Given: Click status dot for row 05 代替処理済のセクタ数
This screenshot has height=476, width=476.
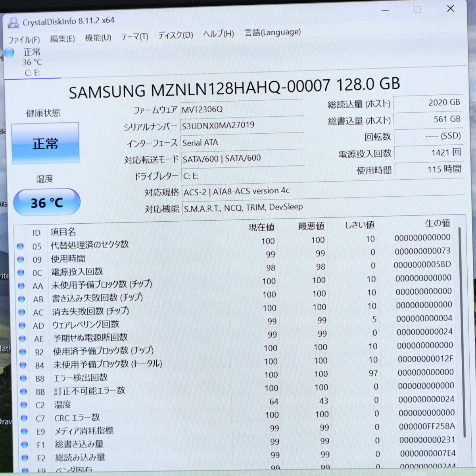Looking at the screenshot, I should click(20, 246).
